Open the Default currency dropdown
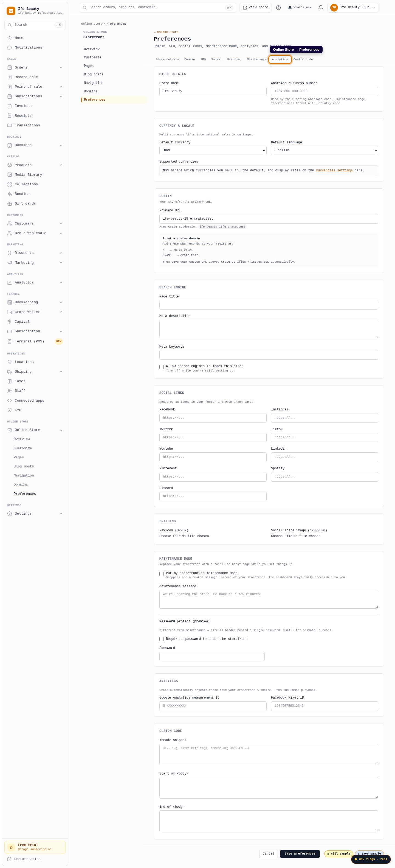 pyautogui.click(x=213, y=151)
